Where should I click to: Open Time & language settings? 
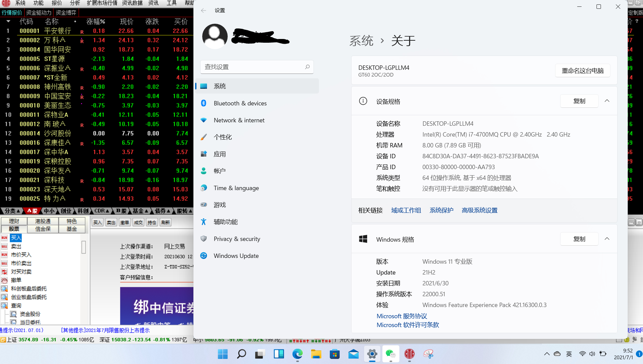tap(236, 188)
